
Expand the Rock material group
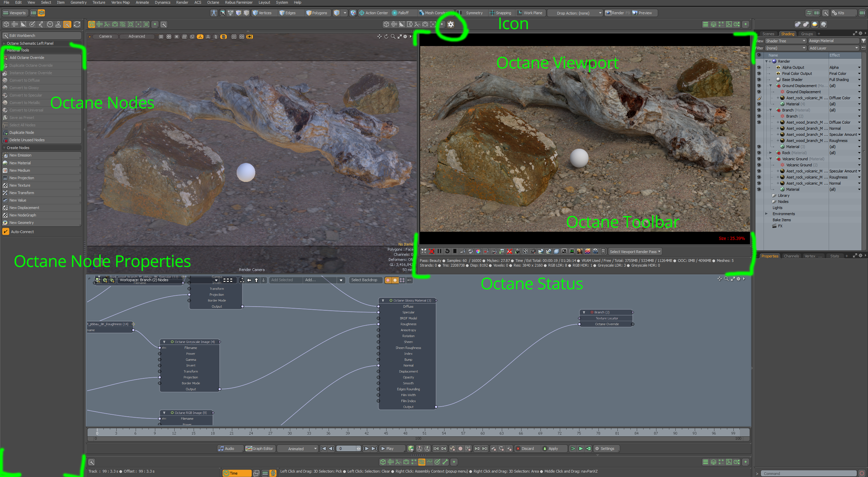point(770,153)
